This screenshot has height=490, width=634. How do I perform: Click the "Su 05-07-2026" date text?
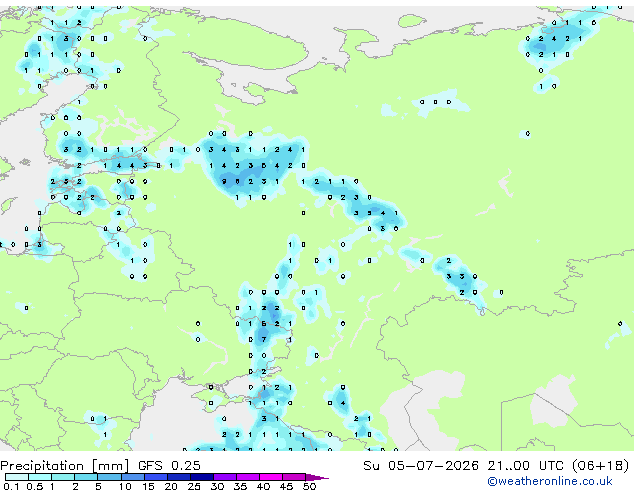[421, 465]
